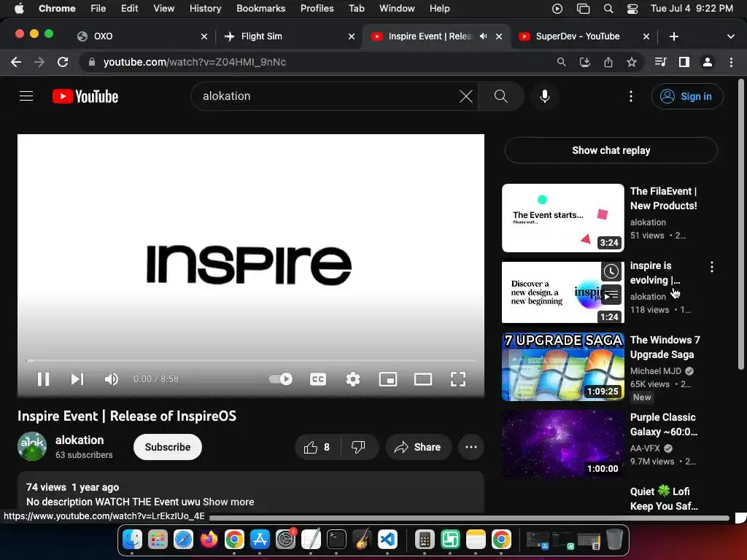Open the alokation channel name link
Viewport: 747px width, 560px height.
click(x=80, y=440)
